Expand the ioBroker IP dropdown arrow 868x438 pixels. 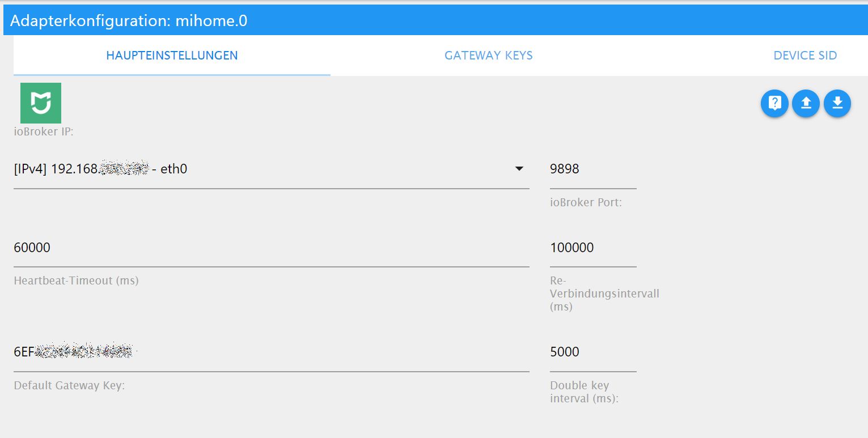click(519, 169)
